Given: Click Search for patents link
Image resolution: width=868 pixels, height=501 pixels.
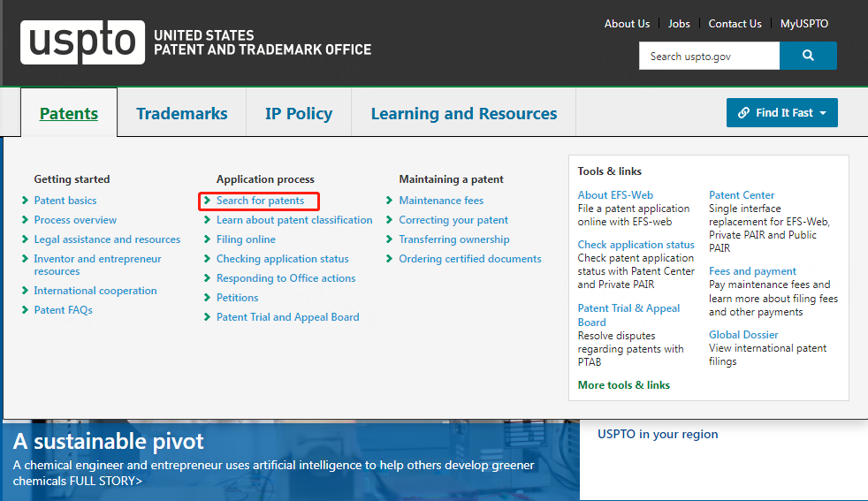Looking at the screenshot, I should pyautogui.click(x=260, y=201).
